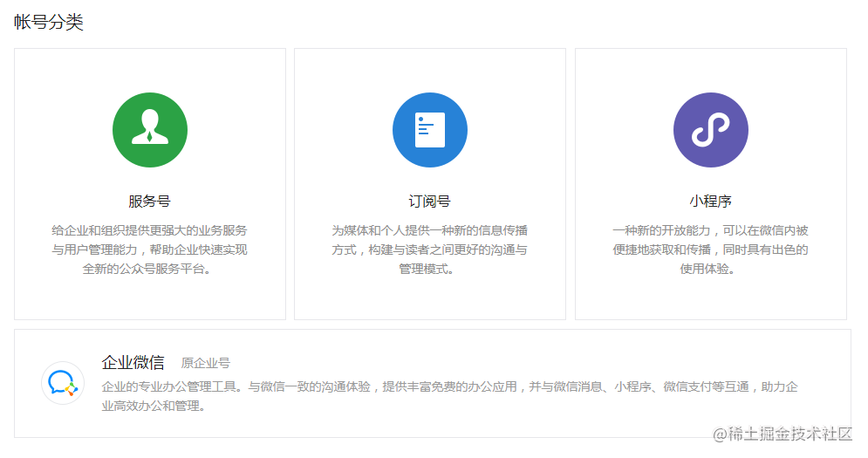Click the 订阅号 description starting 为媒体和个人
Viewport: 868px width, 458px height.
[x=429, y=250]
